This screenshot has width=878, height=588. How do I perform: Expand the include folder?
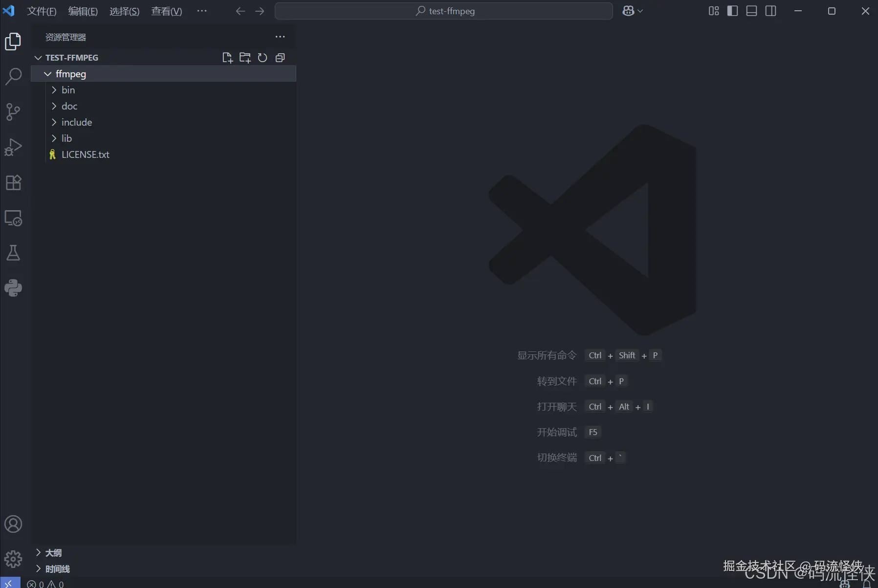pos(164,122)
